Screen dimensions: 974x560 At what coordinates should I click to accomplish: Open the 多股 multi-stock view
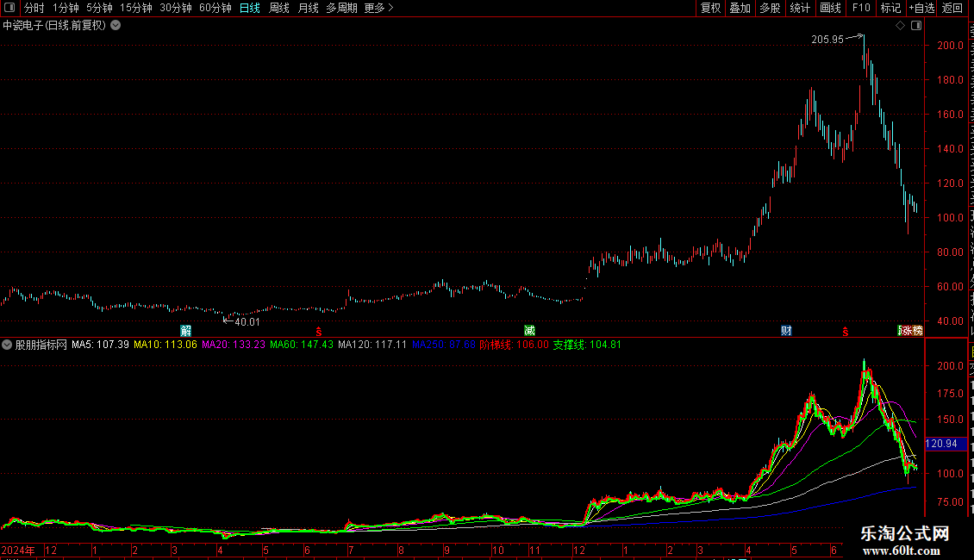pyautogui.click(x=770, y=8)
